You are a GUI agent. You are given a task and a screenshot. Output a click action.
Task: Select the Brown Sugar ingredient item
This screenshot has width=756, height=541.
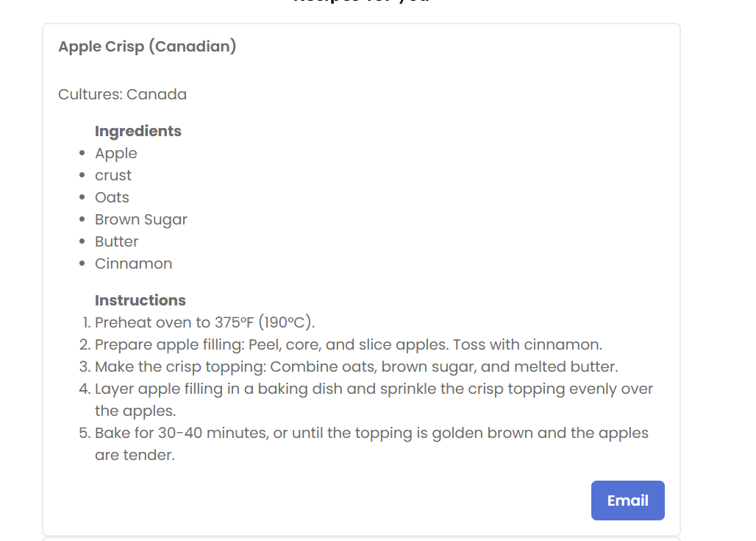pyautogui.click(x=140, y=219)
